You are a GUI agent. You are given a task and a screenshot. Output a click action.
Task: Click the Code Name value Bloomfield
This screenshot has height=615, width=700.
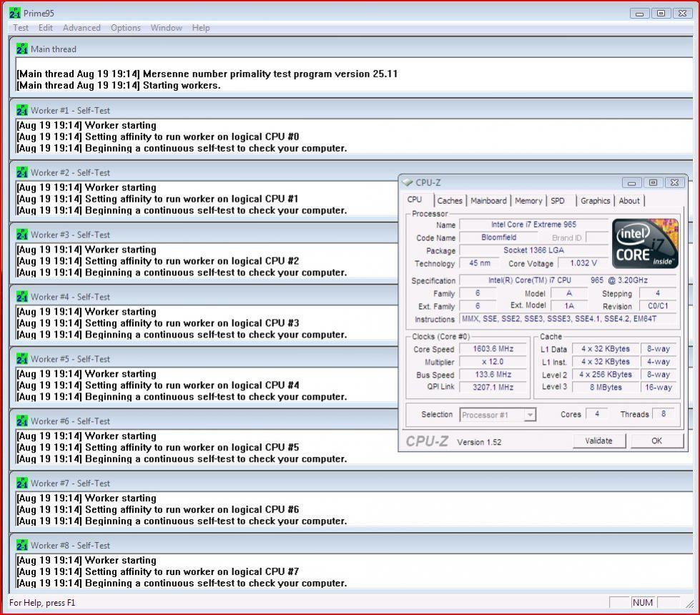[x=498, y=237]
